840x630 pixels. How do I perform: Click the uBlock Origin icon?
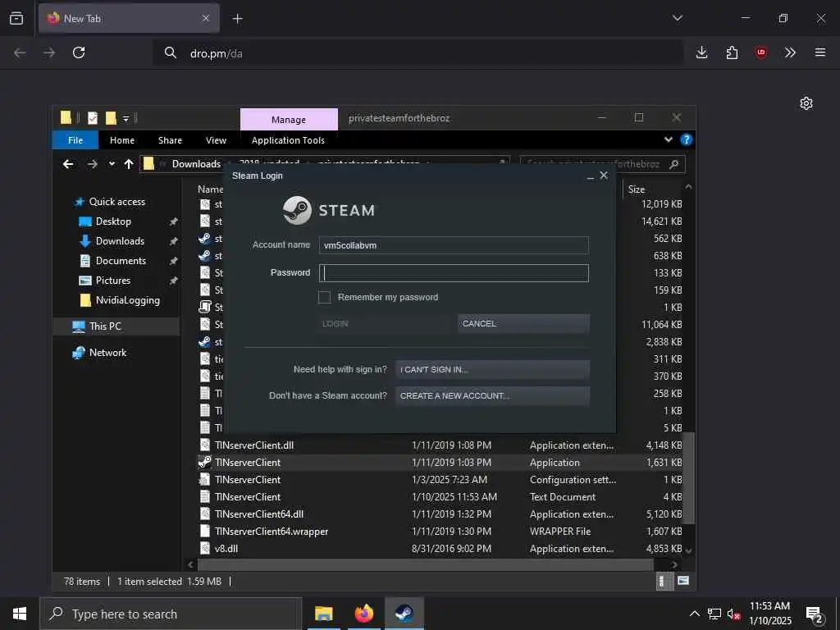click(x=760, y=52)
